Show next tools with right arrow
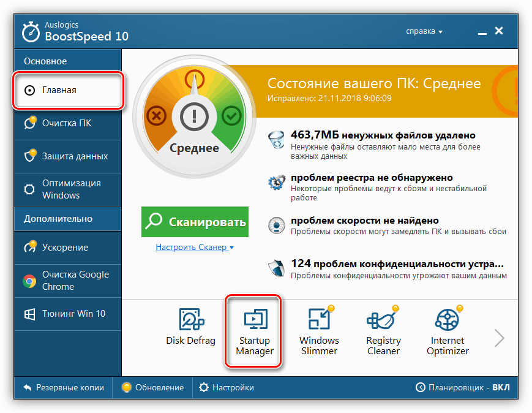The width and height of the screenshot is (532, 413). click(x=500, y=338)
